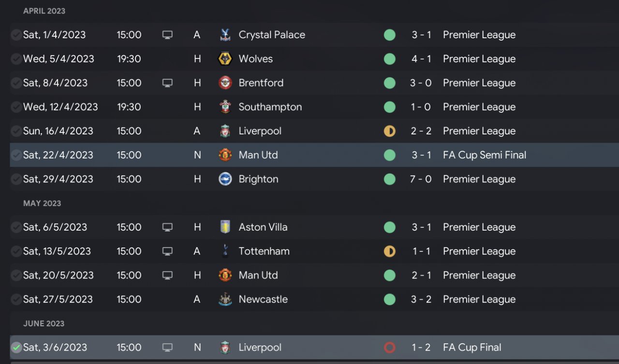Click the red loss indicator on FA Cup Final
The image size is (619, 364).
[389, 348]
